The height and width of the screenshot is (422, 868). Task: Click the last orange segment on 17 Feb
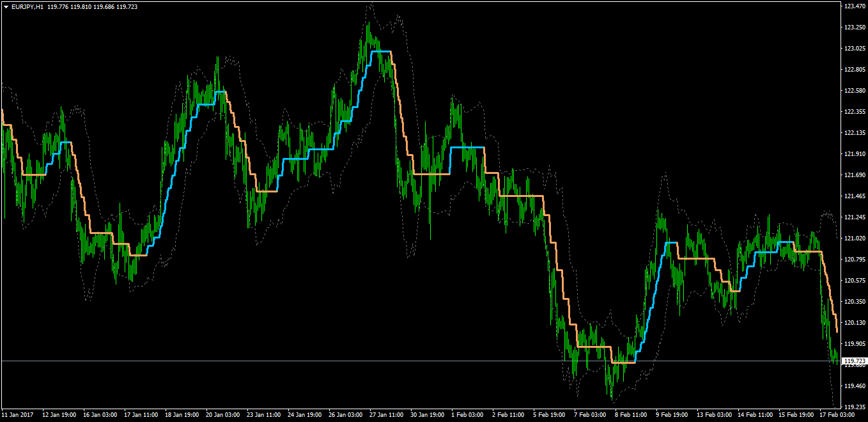(831, 294)
